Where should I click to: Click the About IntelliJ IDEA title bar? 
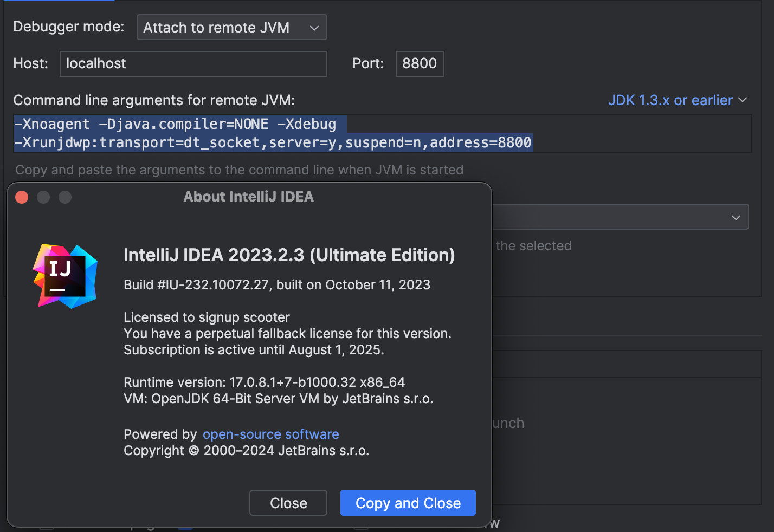248,197
